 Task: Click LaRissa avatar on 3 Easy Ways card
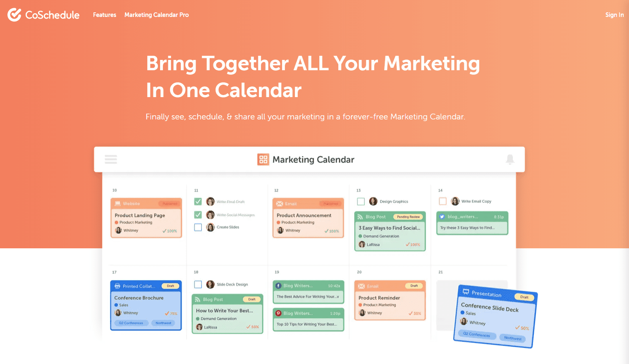[x=362, y=244]
